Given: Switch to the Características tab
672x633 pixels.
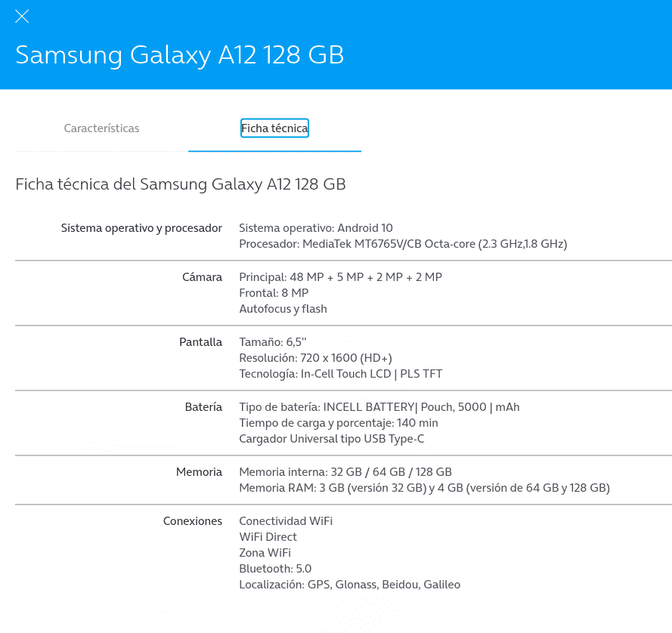Looking at the screenshot, I should point(101,128).
